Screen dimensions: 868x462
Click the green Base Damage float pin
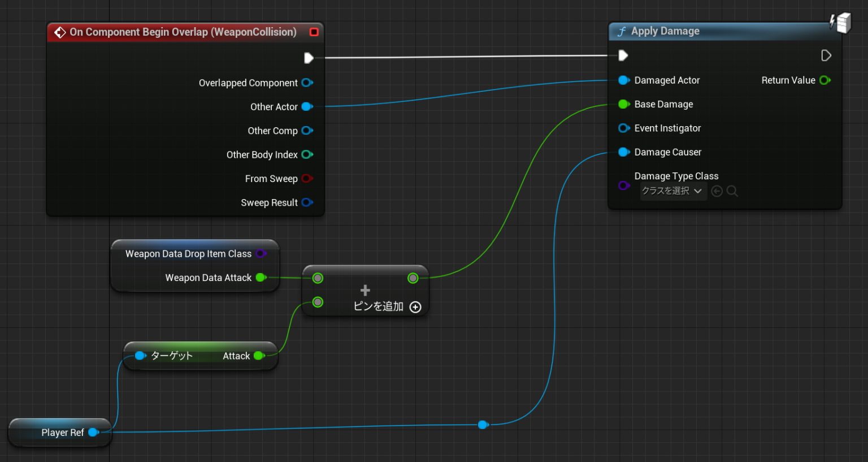(x=623, y=104)
